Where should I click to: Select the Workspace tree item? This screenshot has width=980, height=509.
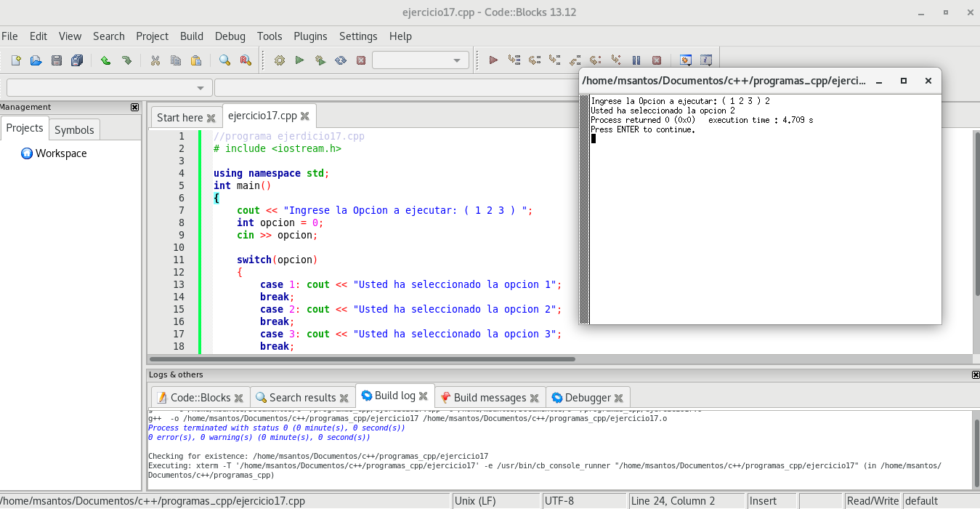click(61, 153)
